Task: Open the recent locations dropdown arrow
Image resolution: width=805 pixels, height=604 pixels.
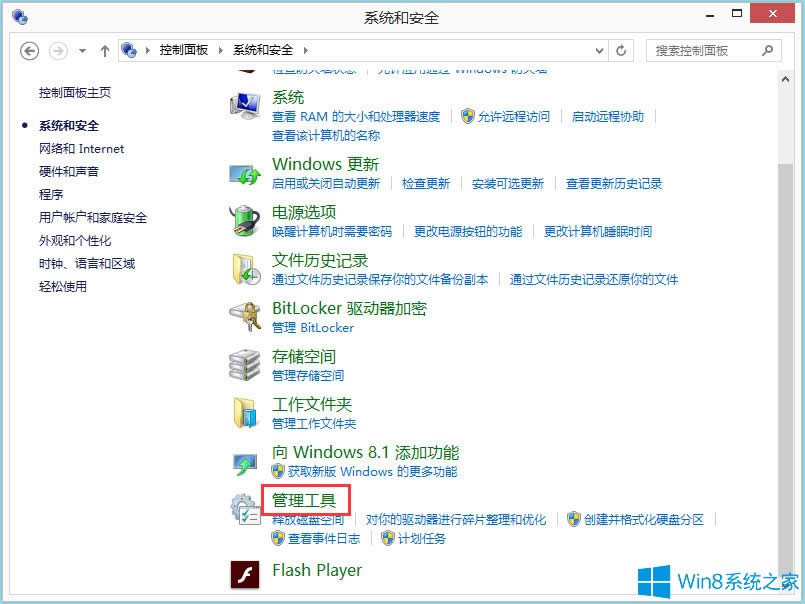Action: tap(84, 50)
